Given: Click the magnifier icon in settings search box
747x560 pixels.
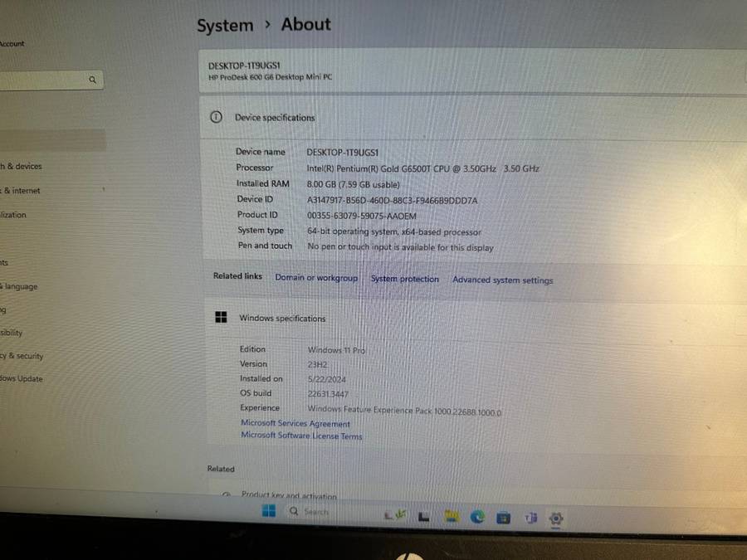Looking at the screenshot, I should click(x=92, y=80).
